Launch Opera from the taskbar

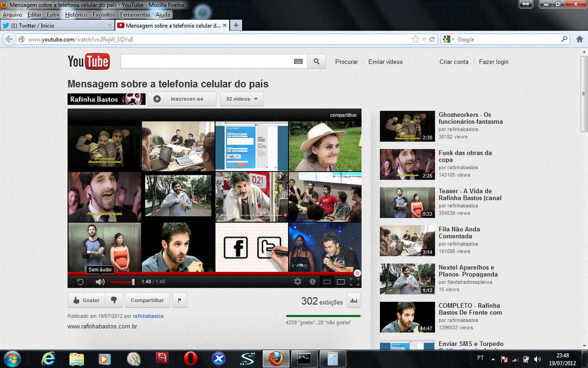point(190,359)
